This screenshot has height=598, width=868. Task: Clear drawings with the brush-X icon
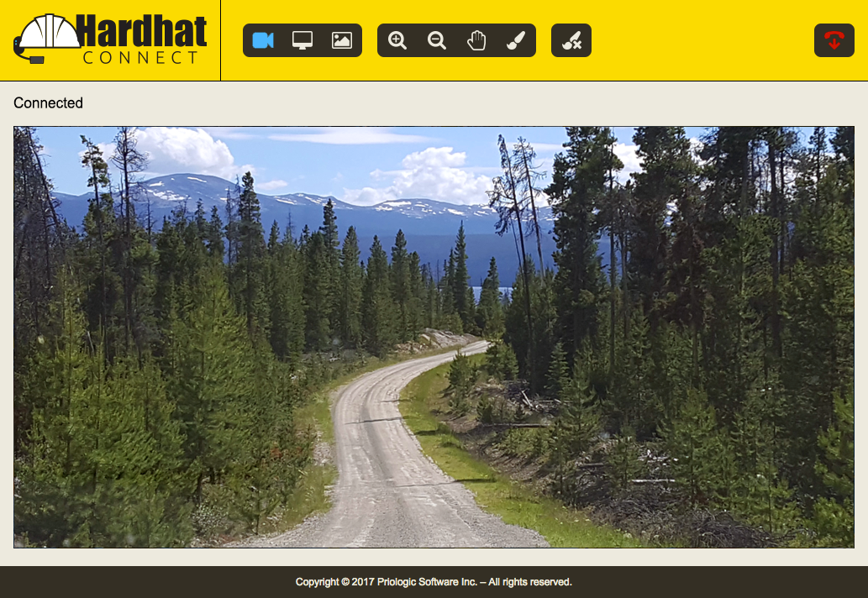click(571, 40)
